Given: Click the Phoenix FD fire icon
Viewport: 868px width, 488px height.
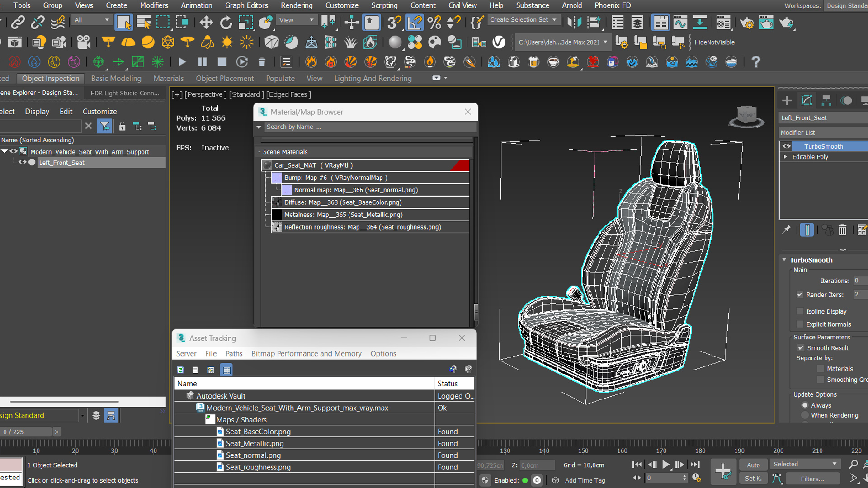Looking at the screenshot, I should pos(311,62).
